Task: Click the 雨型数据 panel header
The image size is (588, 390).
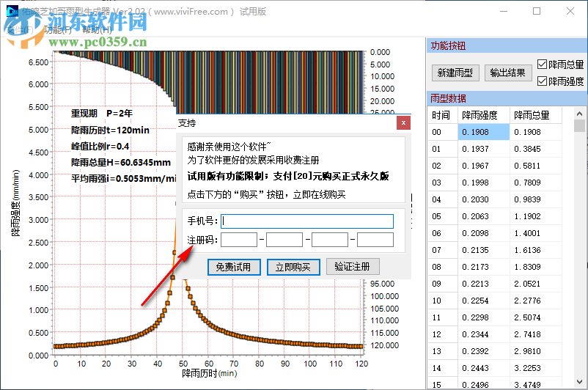Action: click(507, 99)
